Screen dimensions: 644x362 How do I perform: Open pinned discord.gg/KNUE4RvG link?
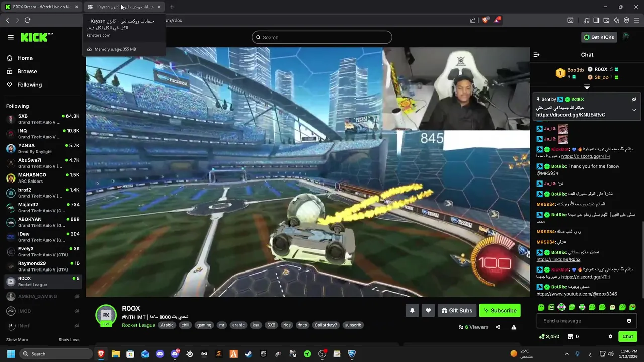[x=571, y=115]
